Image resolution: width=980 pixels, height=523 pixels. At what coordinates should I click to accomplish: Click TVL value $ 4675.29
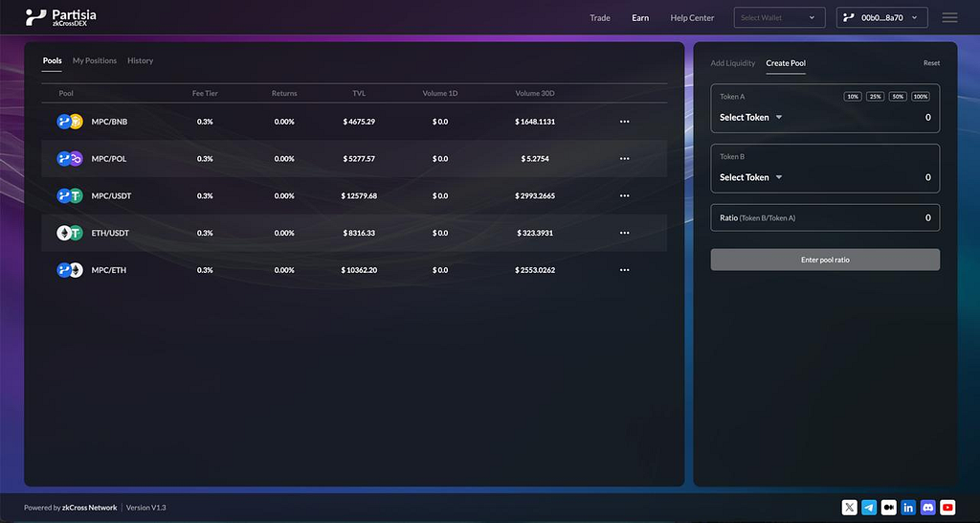[359, 122]
